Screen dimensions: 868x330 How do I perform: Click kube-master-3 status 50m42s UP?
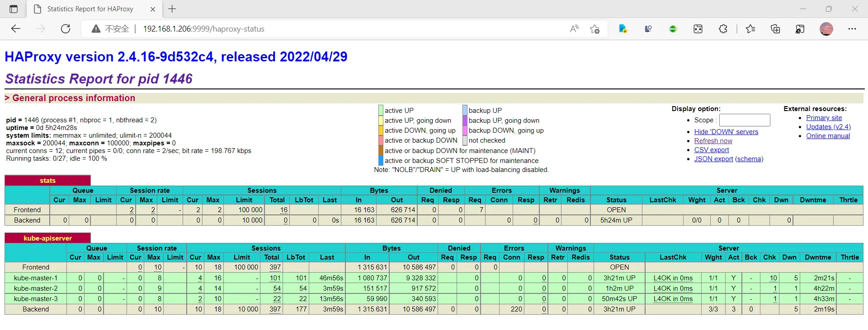point(619,299)
